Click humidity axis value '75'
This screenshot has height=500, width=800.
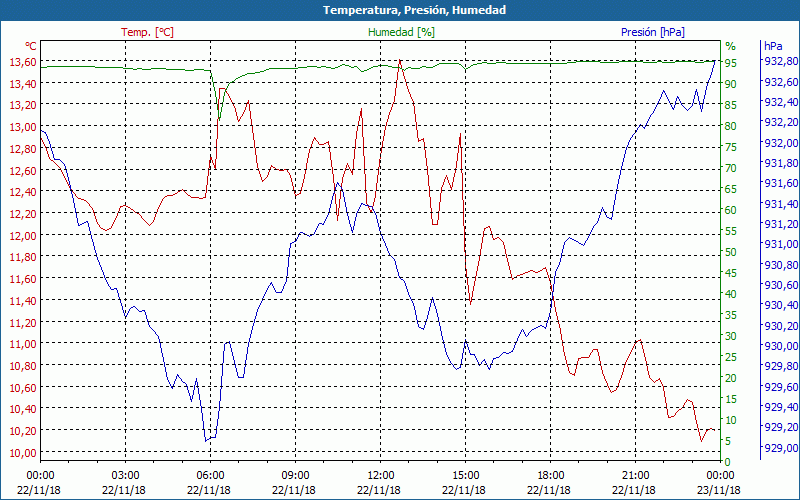pos(731,147)
